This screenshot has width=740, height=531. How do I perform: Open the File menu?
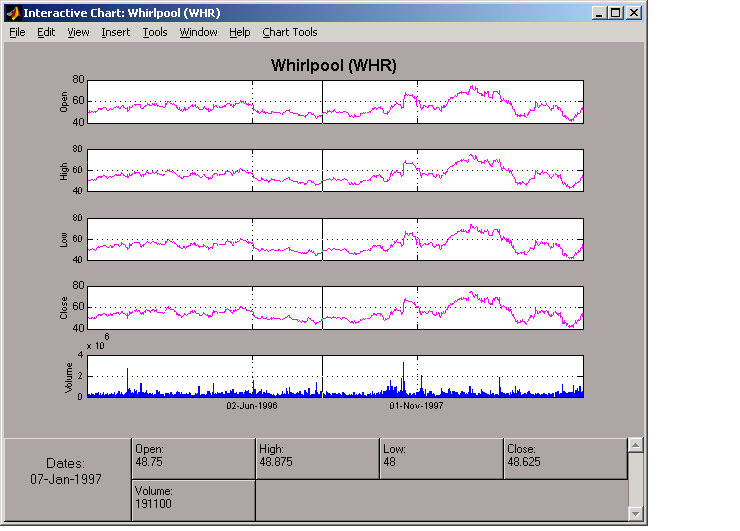click(17, 32)
